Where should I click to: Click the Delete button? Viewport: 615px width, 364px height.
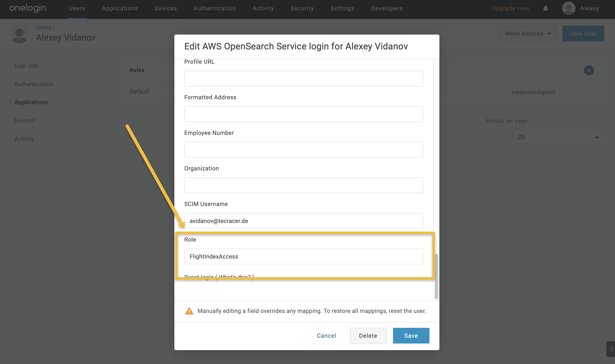368,335
